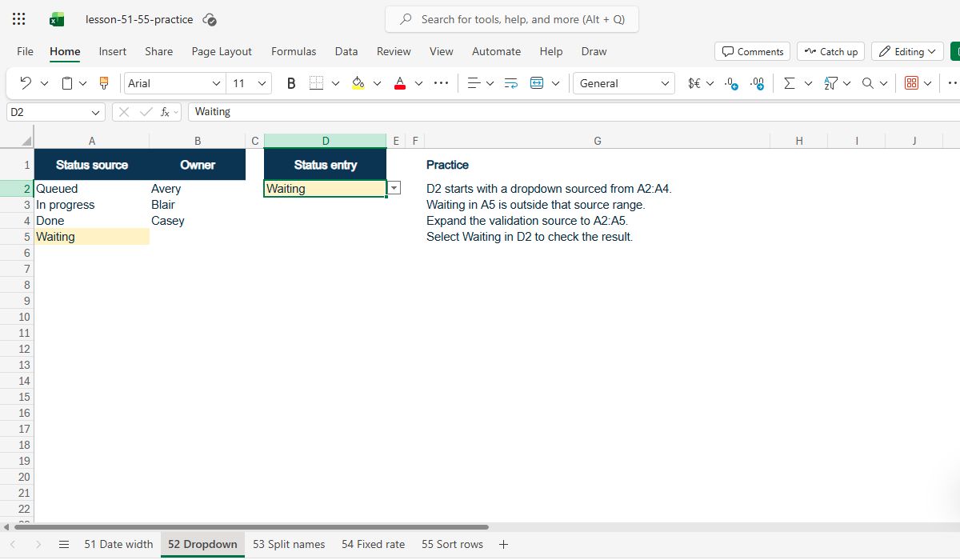Open the D2 cell validation dropdown arrow
The height and width of the screenshot is (560, 960).
pyautogui.click(x=394, y=189)
